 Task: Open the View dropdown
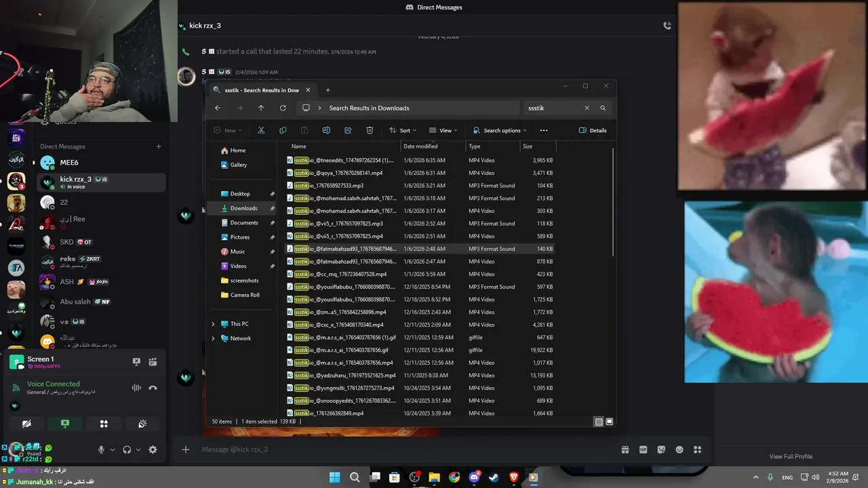443,130
